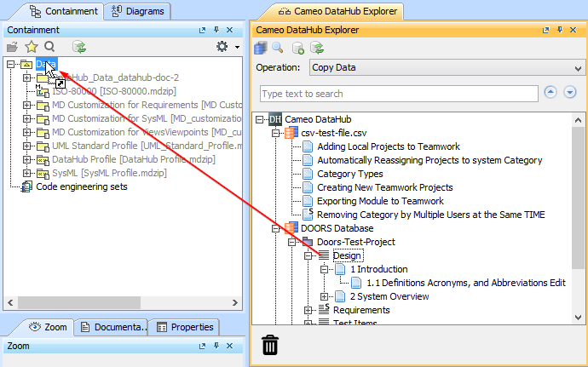Select Exporting Module to Teamwork item

click(x=380, y=201)
